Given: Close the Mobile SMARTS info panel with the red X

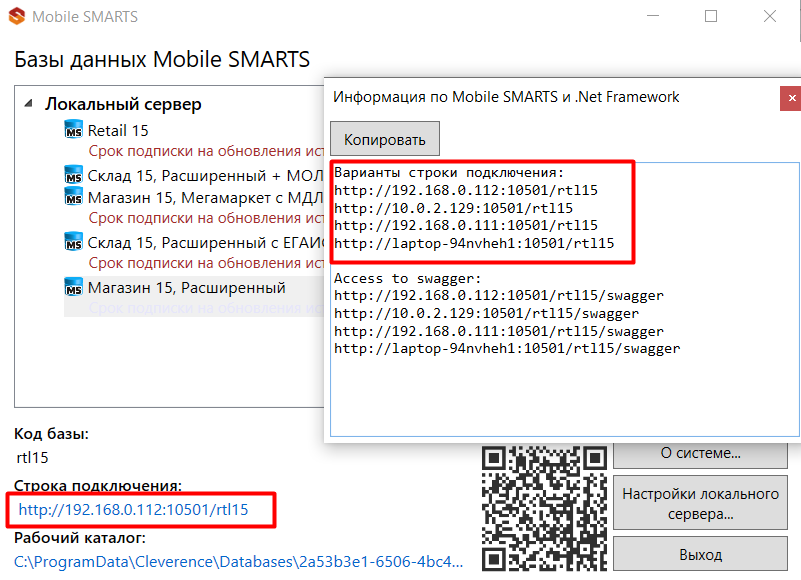Looking at the screenshot, I should click(791, 98).
